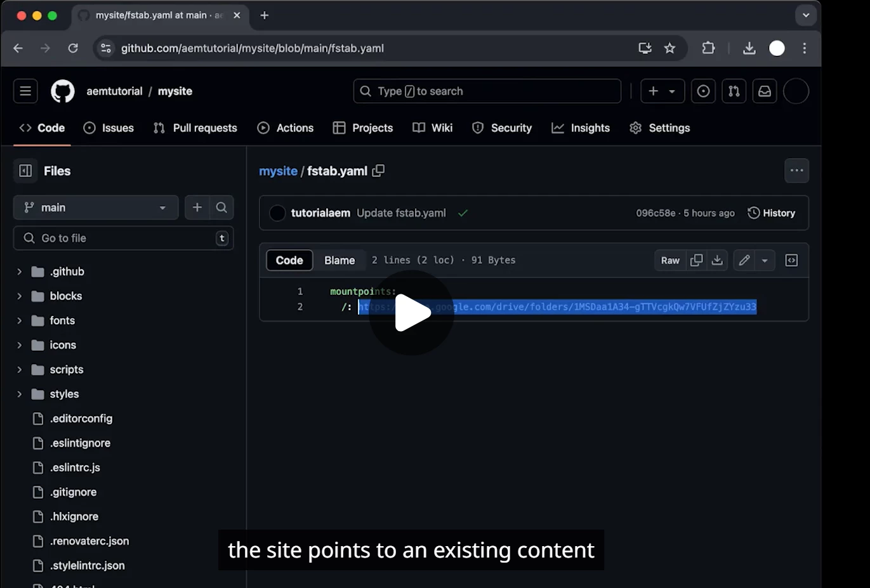Image resolution: width=870 pixels, height=588 pixels.
Task: Open more edit options dropdown beside the pencil
Action: pos(765,260)
